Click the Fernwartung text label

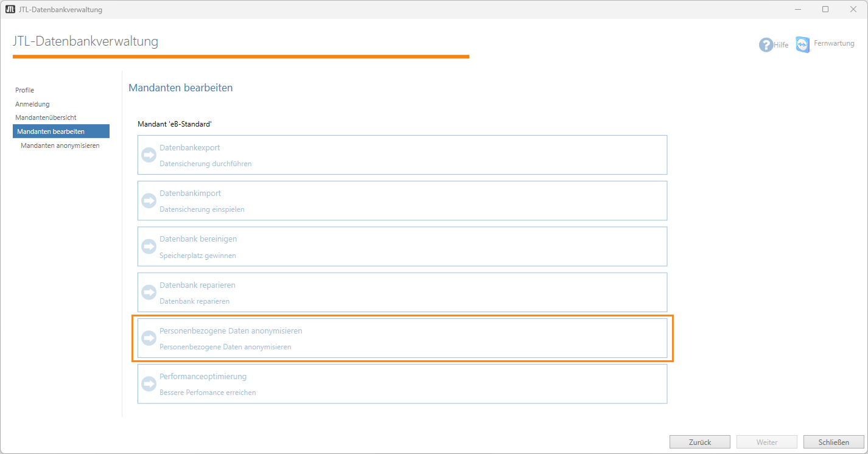[834, 44]
